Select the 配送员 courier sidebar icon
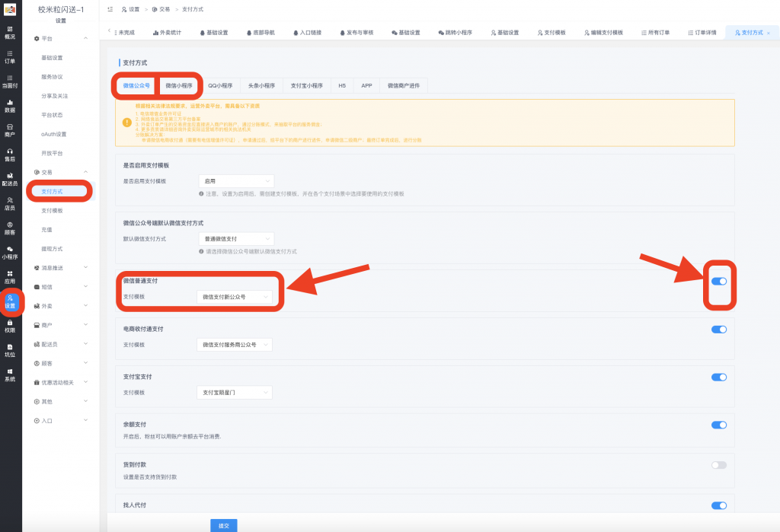This screenshot has width=780, height=532. (10, 179)
